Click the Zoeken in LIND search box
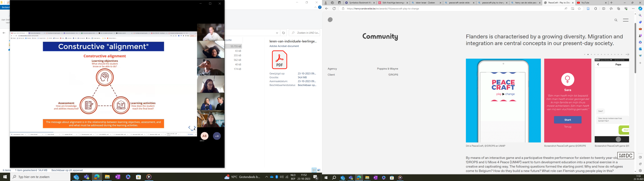Image resolution: width=644 pixels, height=181 pixels. [304, 33]
